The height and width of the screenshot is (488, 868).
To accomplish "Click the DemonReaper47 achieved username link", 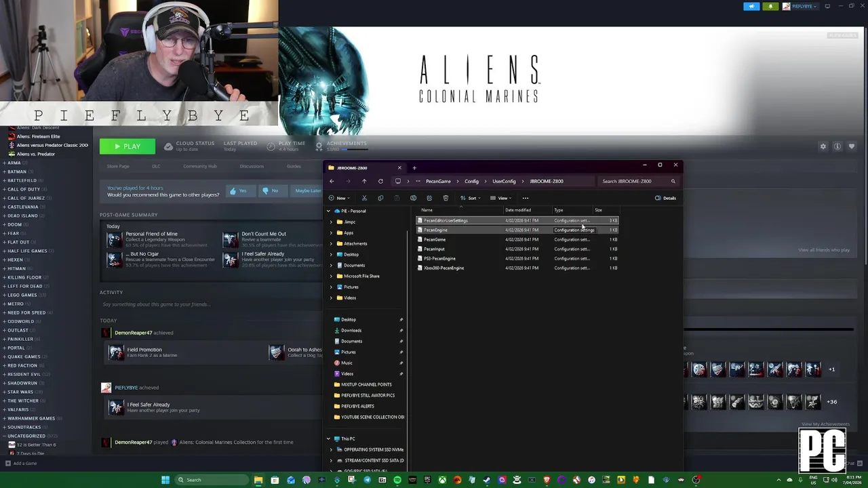I will (134, 333).
